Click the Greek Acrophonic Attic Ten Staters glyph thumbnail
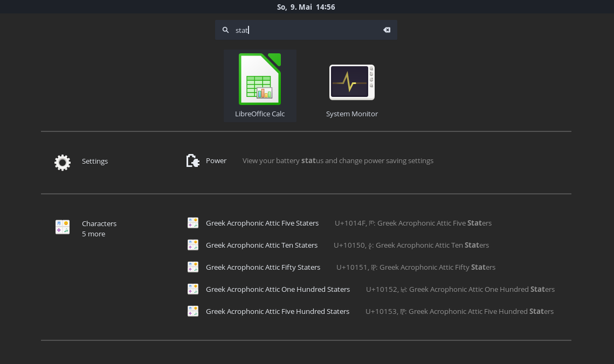 coord(192,245)
